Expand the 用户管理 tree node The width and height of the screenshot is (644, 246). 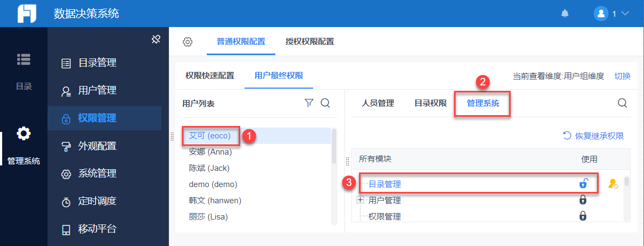[x=361, y=200]
